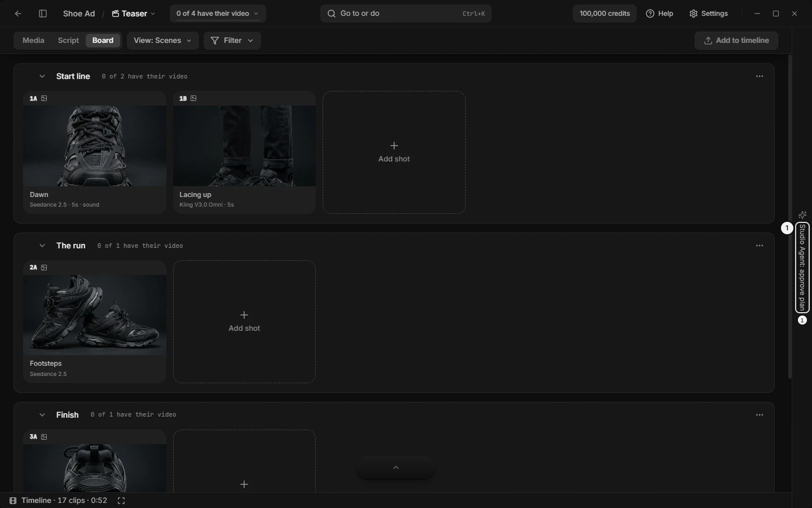812x508 pixels.
Task: Click the plus in Finish scene's add shot
Action: (x=244, y=484)
